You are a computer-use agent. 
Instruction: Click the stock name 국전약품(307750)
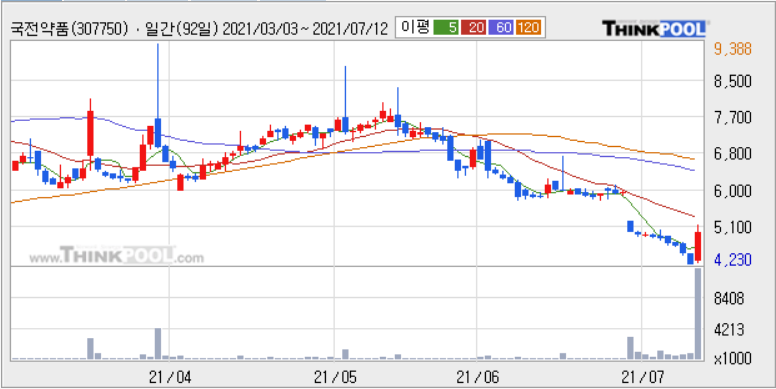69,29
